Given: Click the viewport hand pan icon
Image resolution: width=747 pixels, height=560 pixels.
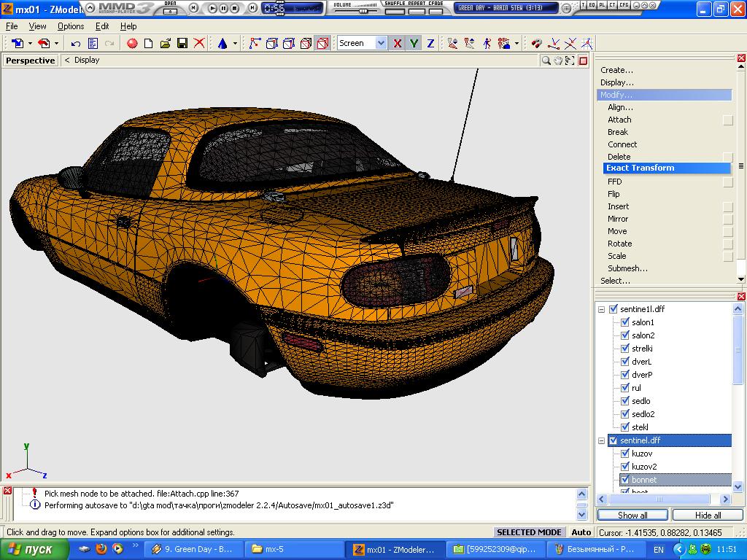Looking at the screenshot, I should point(558,61).
